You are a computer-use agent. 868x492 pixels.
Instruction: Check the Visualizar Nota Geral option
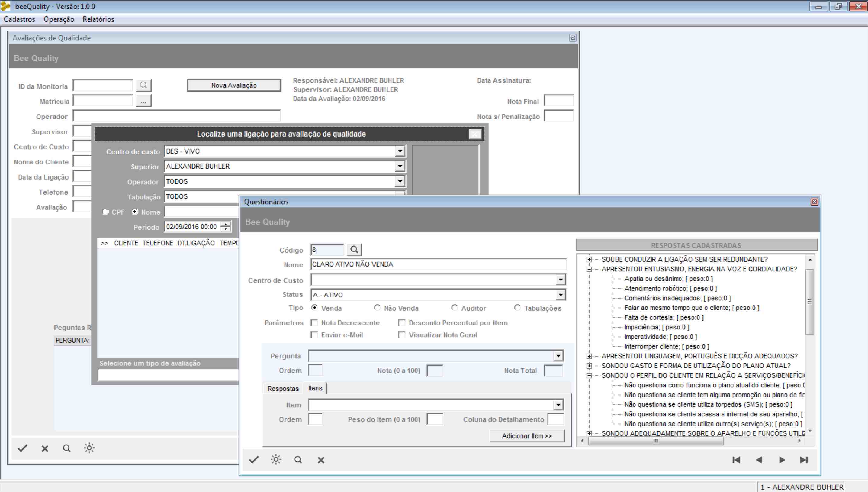click(x=402, y=335)
